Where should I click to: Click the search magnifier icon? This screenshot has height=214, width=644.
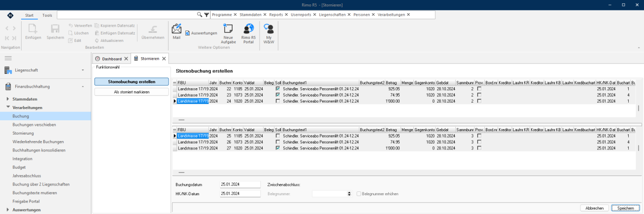click(x=200, y=15)
